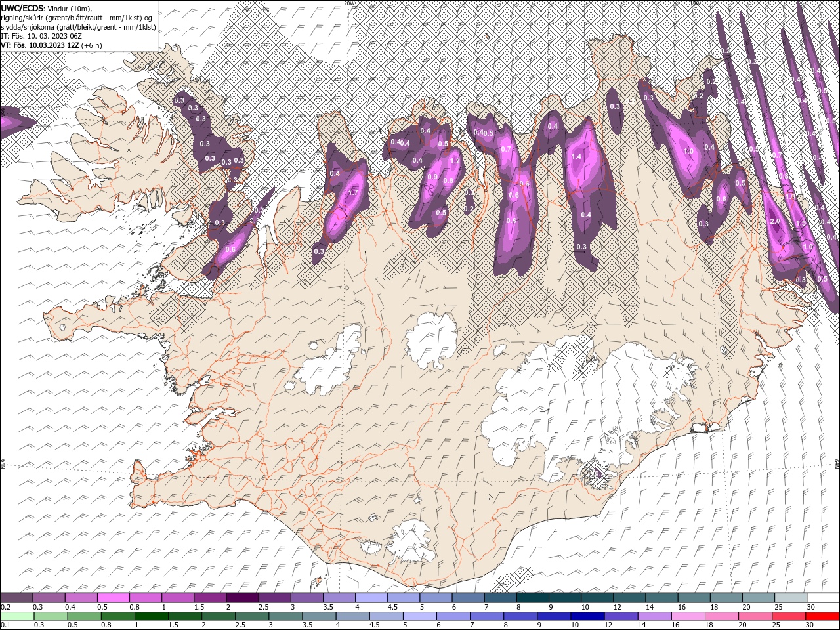This screenshot has height=630, width=840.
Task: Pick the bottom-row blue swatch above 7
Action: [488, 616]
